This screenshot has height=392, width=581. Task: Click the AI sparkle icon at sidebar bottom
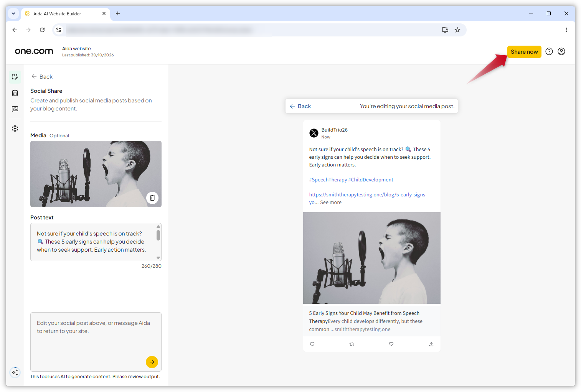(x=15, y=372)
